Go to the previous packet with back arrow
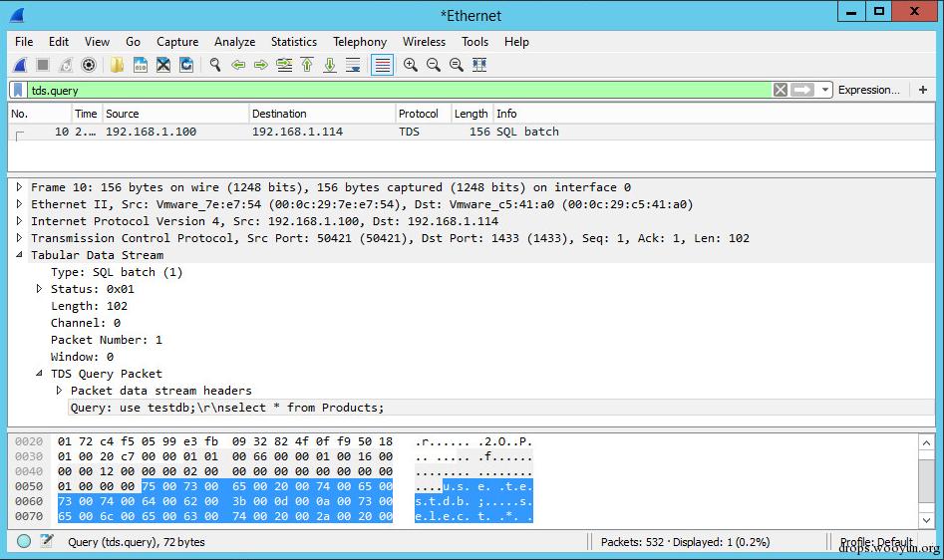The image size is (944, 560). point(238,65)
